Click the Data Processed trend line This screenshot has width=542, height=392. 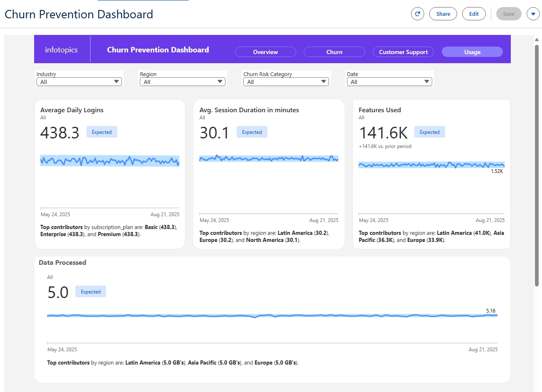pos(272,316)
